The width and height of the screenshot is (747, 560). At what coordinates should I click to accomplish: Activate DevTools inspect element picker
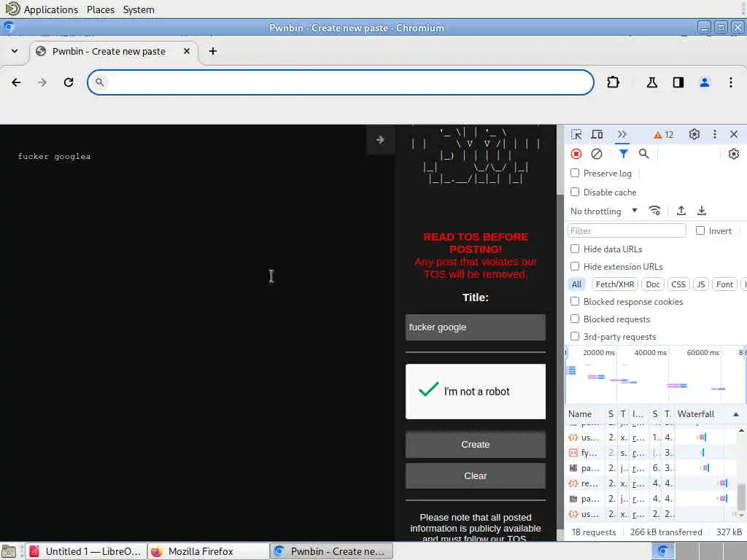pyautogui.click(x=576, y=135)
